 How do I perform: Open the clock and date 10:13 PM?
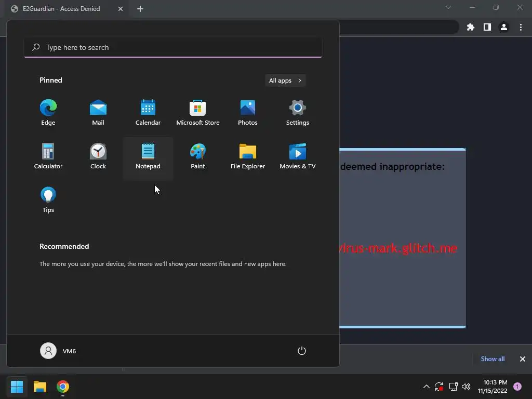[x=493, y=387]
